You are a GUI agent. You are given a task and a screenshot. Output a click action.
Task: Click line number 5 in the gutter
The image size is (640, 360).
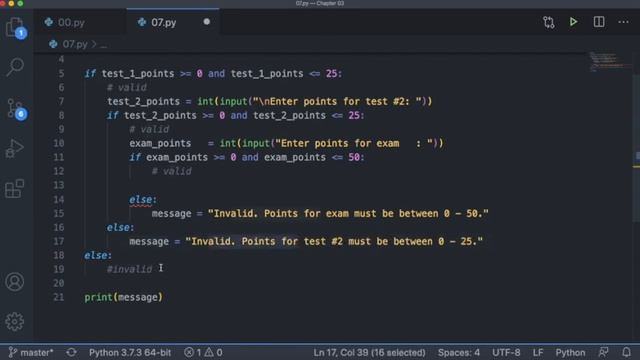pyautogui.click(x=61, y=73)
